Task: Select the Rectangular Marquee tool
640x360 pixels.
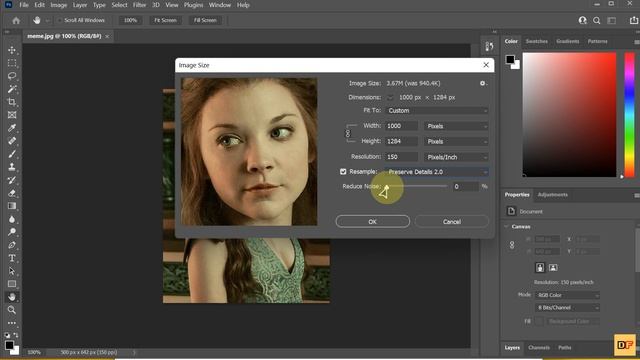Action: pyautogui.click(x=12, y=63)
